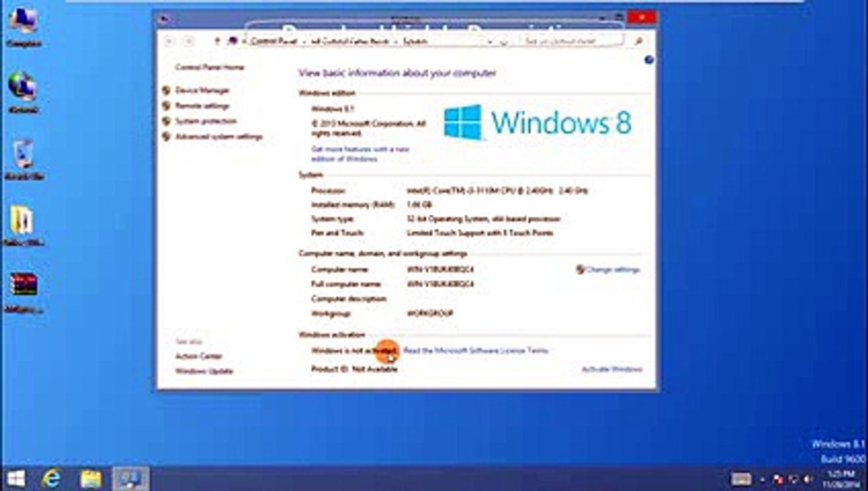Click the Start button on taskbar
The height and width of the screenshot is (491, 868).
tap(15, 478)
